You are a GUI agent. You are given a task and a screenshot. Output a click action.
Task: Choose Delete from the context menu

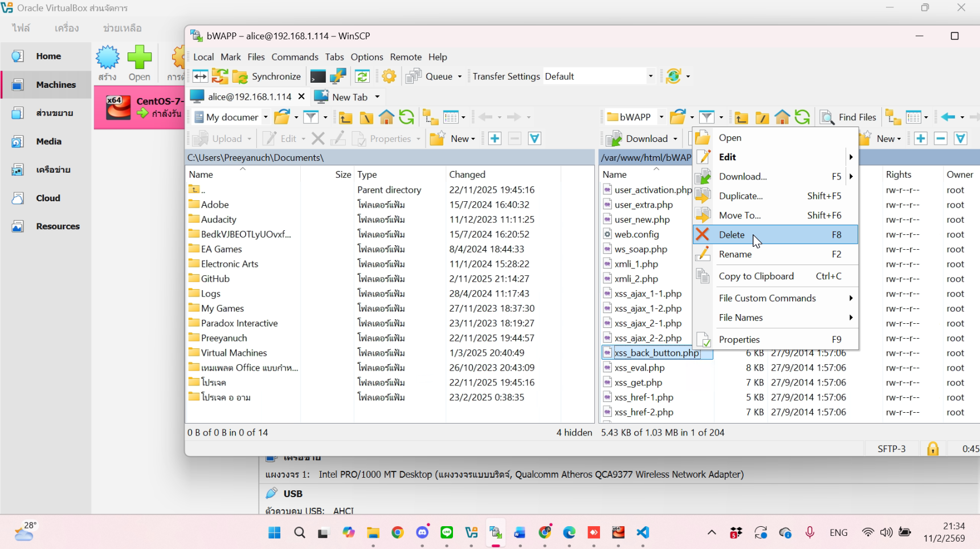[x=732, y=235]
